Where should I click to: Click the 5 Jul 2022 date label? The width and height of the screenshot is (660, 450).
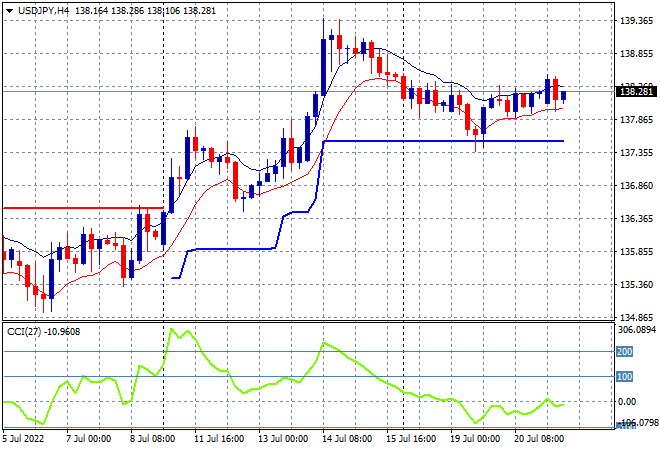(24, 438)
